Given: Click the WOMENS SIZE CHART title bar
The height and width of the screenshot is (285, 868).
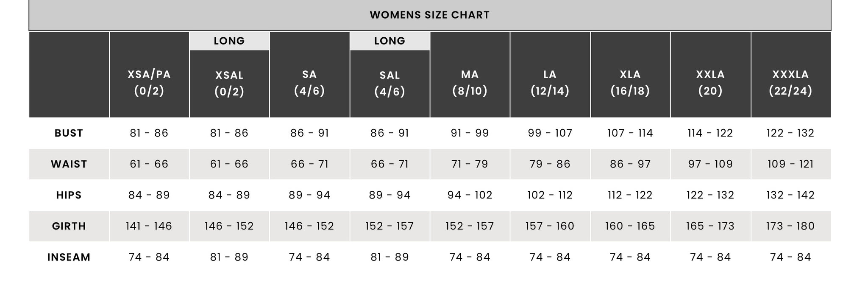Looking at the screenshot, I should pos(430,15).
